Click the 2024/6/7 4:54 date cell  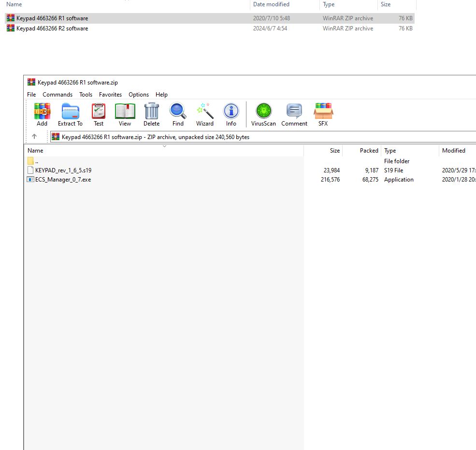click(270, 28)
